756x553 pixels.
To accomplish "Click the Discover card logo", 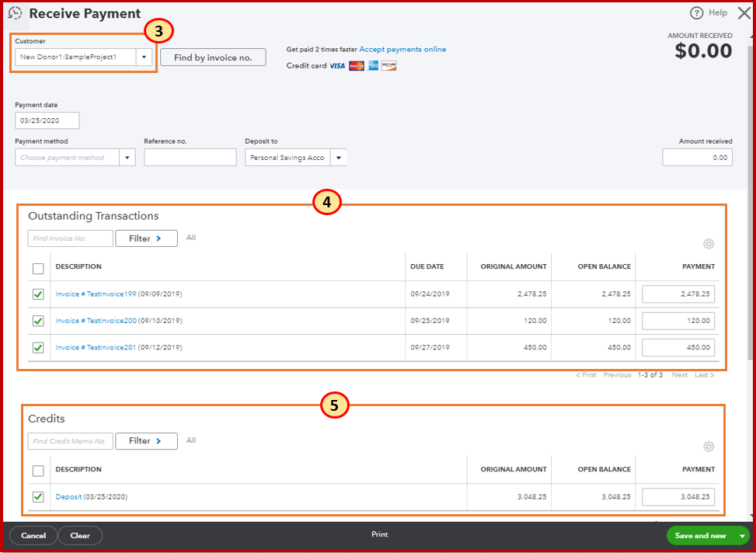I will tap(388, 66).
